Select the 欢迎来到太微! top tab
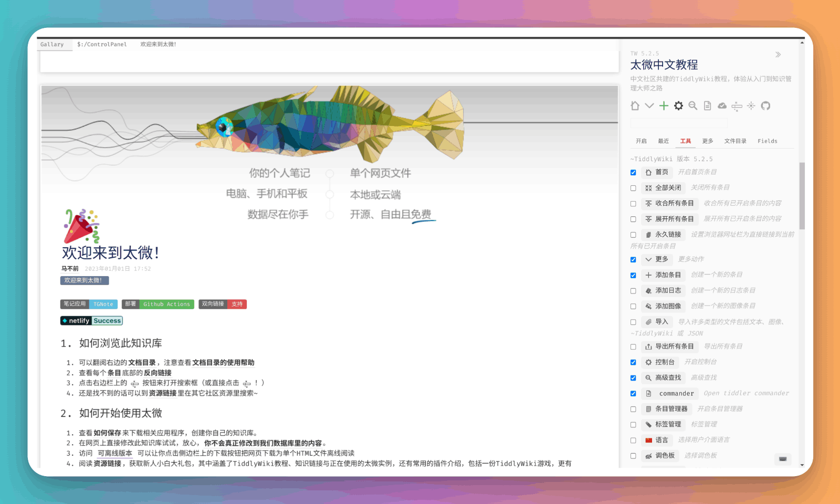 [158, 45]
